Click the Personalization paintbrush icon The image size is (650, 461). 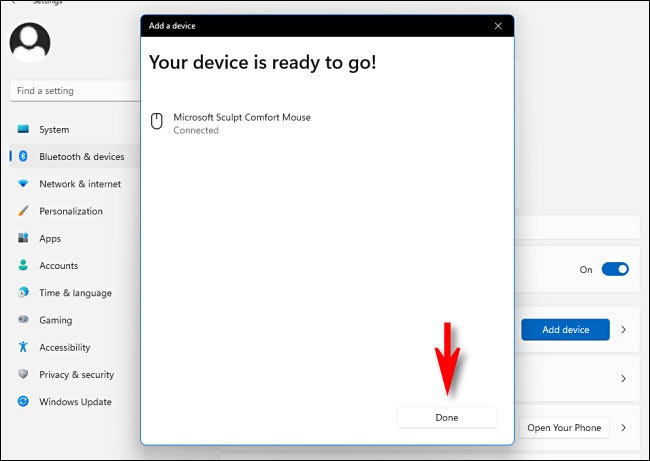[22, 211]
